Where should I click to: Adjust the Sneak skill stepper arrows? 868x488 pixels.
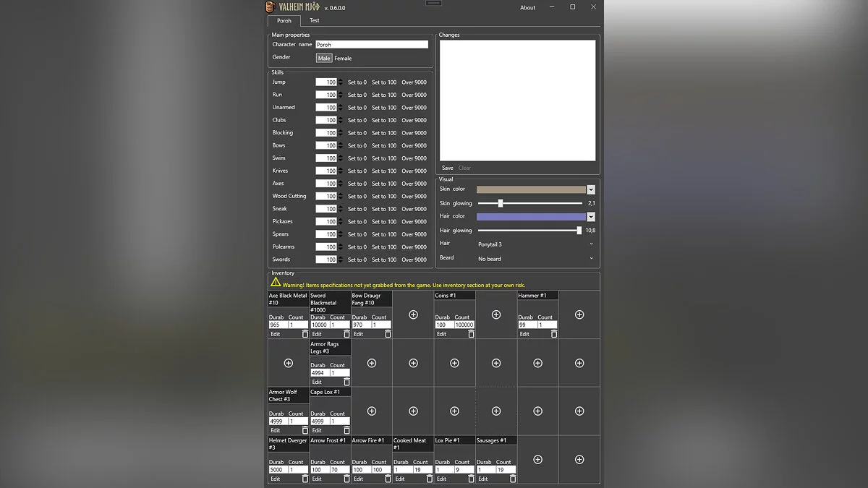click(340, 209)
